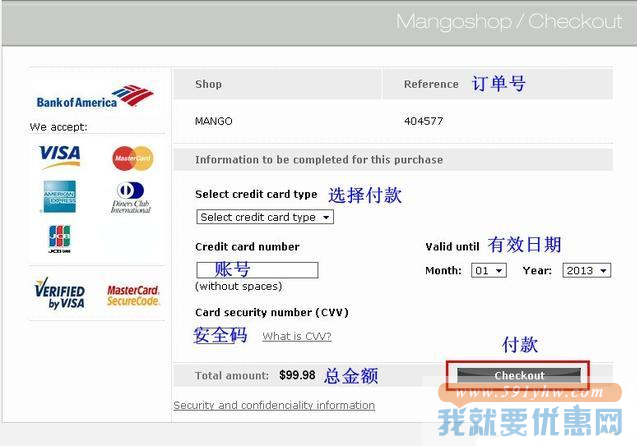Click the Shop column header
The image size is (637, 446).
[208, 84]
